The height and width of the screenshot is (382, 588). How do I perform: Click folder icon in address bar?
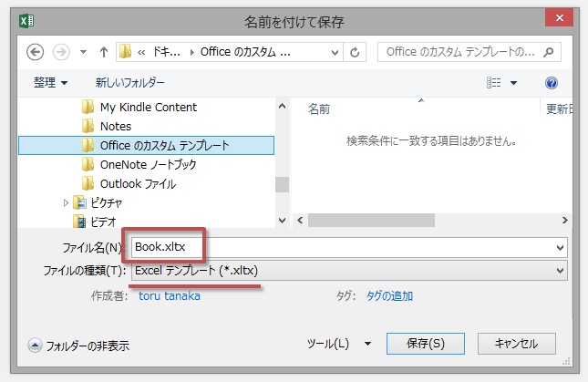coord(125,52)
